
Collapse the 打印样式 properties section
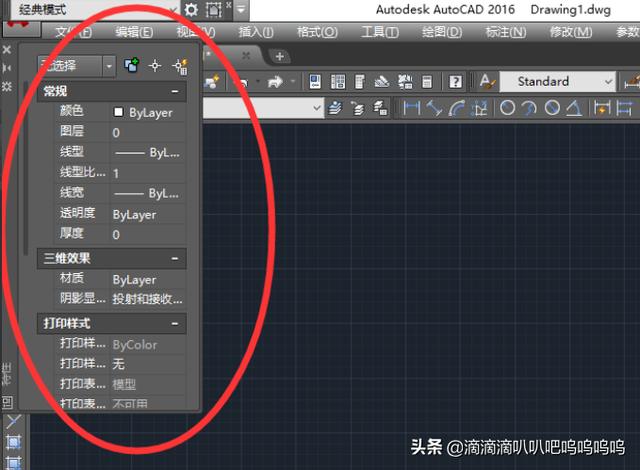(x=175, y=324)
